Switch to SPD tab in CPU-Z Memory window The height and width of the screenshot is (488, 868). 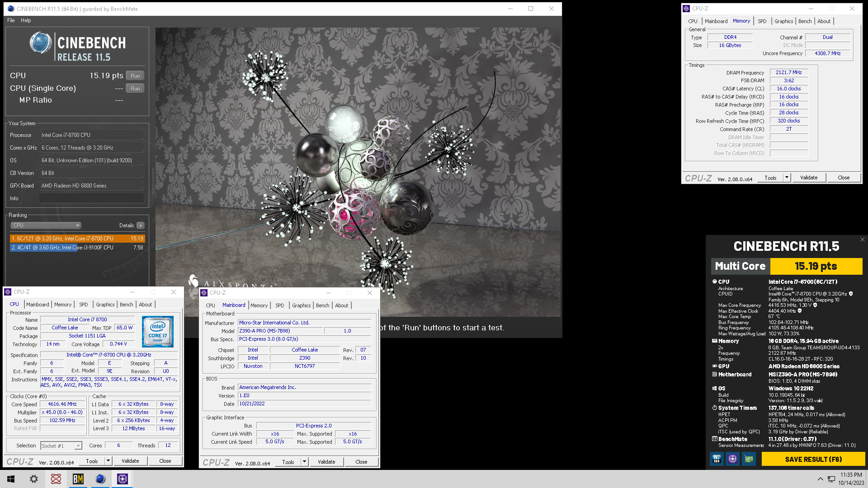pyautogui.click(x=762, y=21)
